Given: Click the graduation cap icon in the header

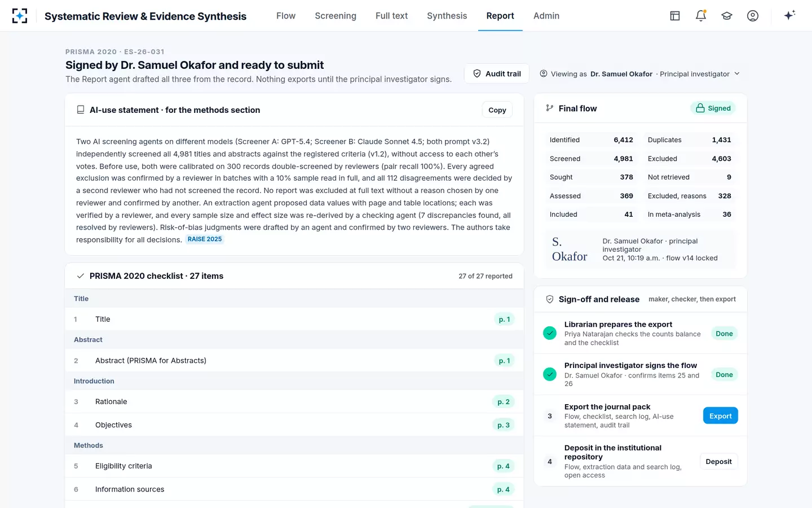Looking at the screenshot, I should [727, 16].
